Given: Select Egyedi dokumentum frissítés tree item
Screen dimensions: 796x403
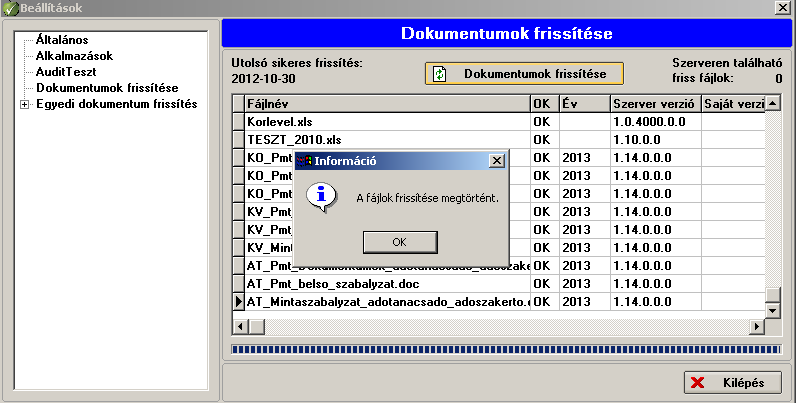Looking at the screenshot, I should 117,104.
